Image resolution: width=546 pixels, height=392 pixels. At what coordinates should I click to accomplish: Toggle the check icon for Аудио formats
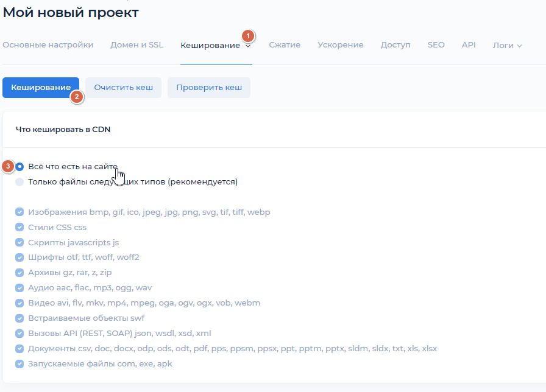tap(18, 287)
